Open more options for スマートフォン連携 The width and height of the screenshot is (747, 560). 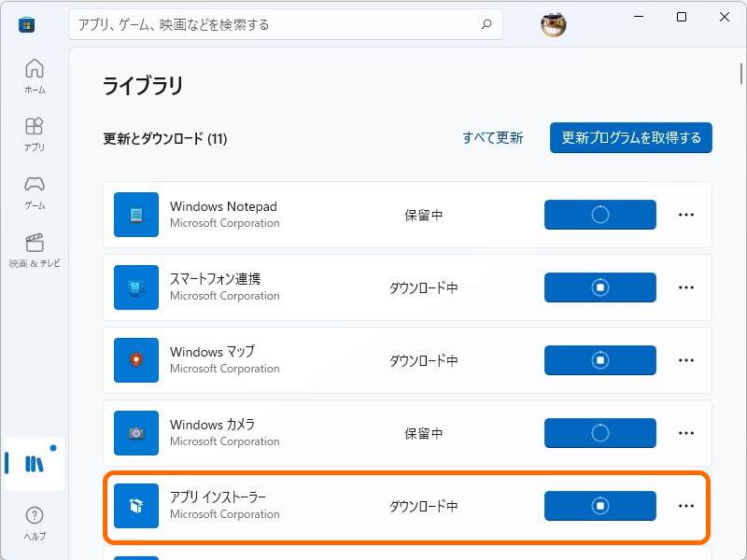click(x=686, y=287)
